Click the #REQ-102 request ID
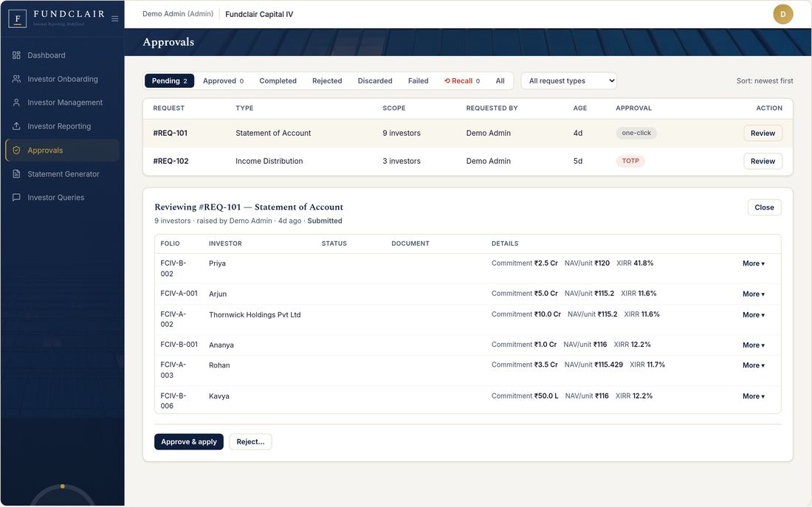The width and height of the screenshot is (812, 507). tap(171, 161)
